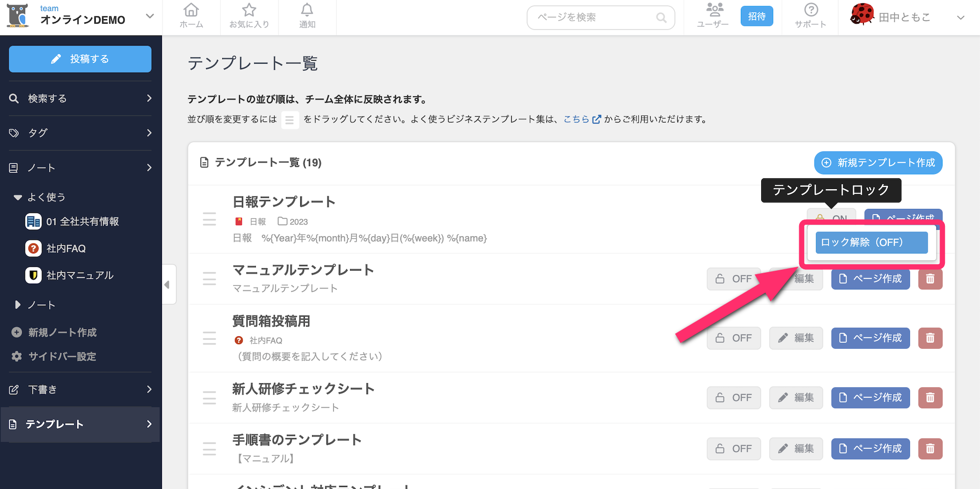Image resolution: width=980 pixels, height=489 pixels.
Task: Collapse sidebar using the left arrow handle
Action: 167,285
